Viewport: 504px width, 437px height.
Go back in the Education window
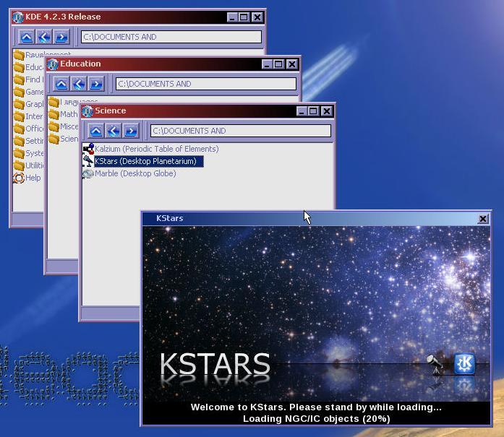(78, 84)
